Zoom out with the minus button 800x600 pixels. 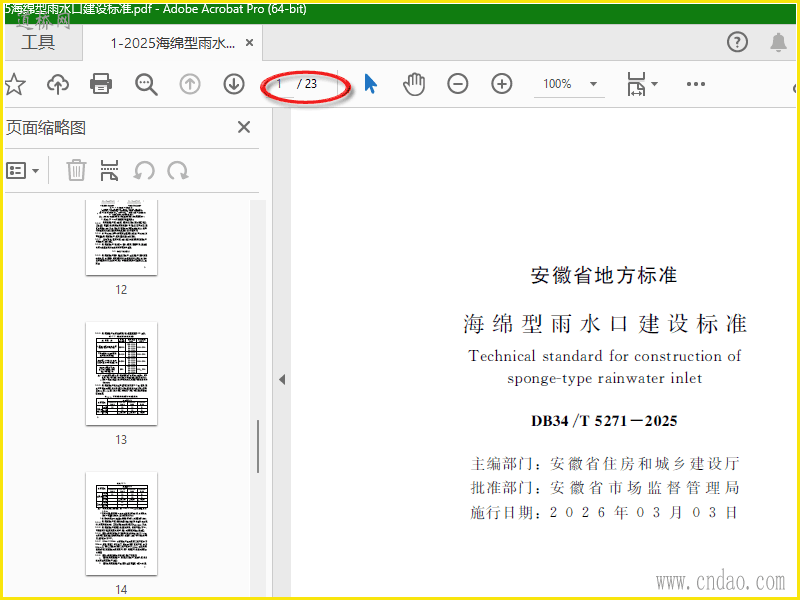pos(458,84)
